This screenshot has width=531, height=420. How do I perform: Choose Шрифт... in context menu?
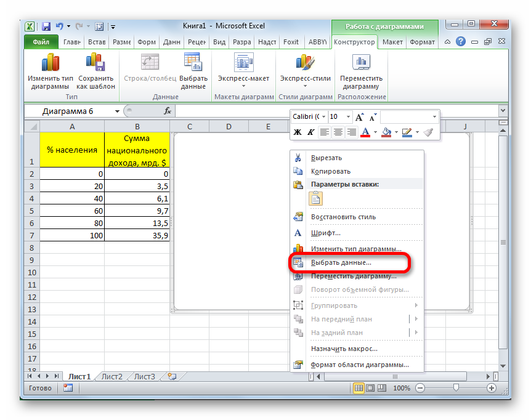(x=357, y=233)
